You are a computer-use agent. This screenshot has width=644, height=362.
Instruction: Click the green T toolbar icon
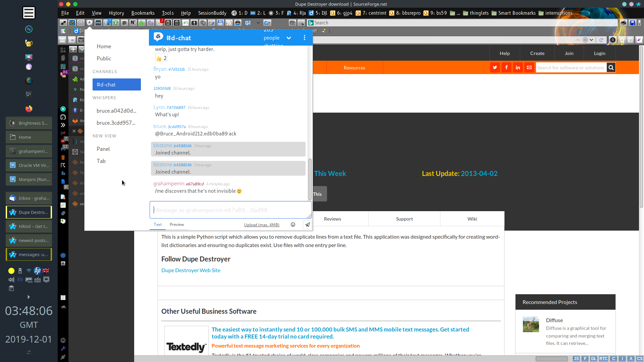pyautogui.click(x=116, y=23)
